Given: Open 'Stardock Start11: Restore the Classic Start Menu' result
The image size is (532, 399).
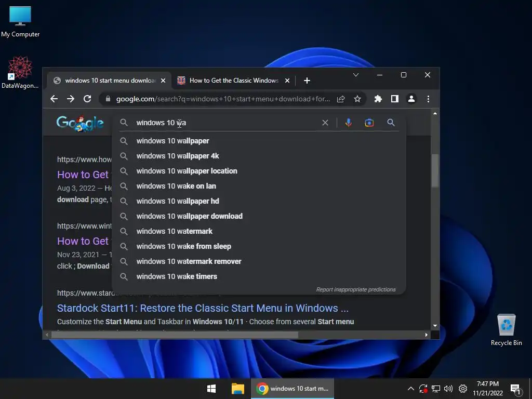Looking at the screenshot, I should 203,308.
